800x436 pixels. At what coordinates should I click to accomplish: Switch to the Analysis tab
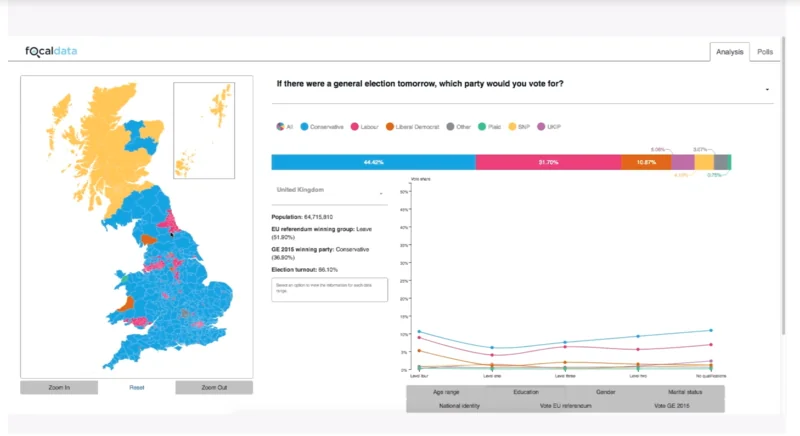click(x=730, y=52)
